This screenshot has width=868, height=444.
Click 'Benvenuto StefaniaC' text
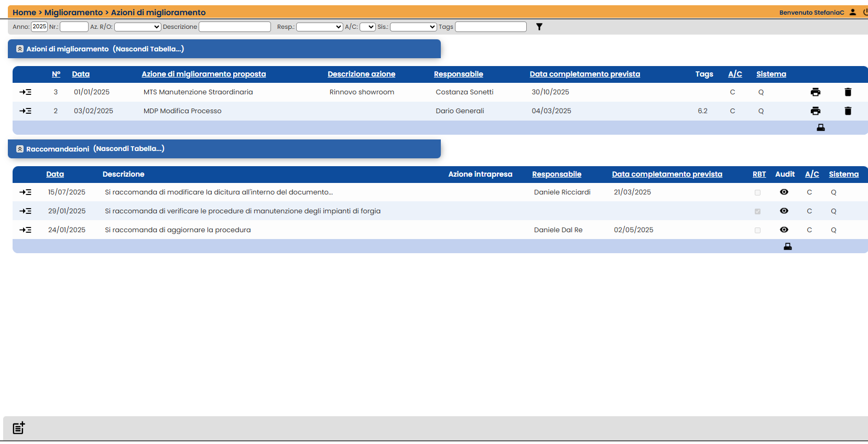coord(811,13)
